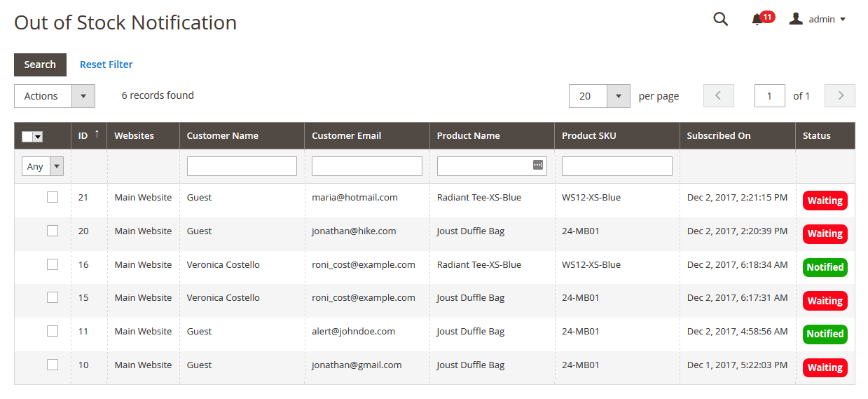Click the per page value 20 field
The width and height of the screenshot is (868, 399).
click(x=588, y=96)
